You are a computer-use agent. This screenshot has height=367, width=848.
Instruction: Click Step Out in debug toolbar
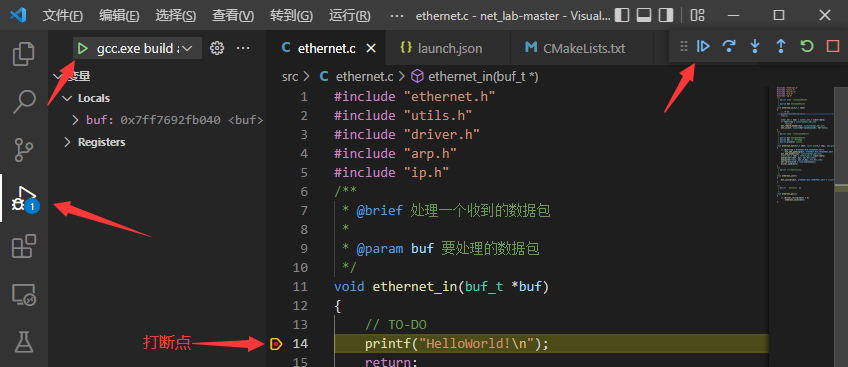tap(781, 46)
